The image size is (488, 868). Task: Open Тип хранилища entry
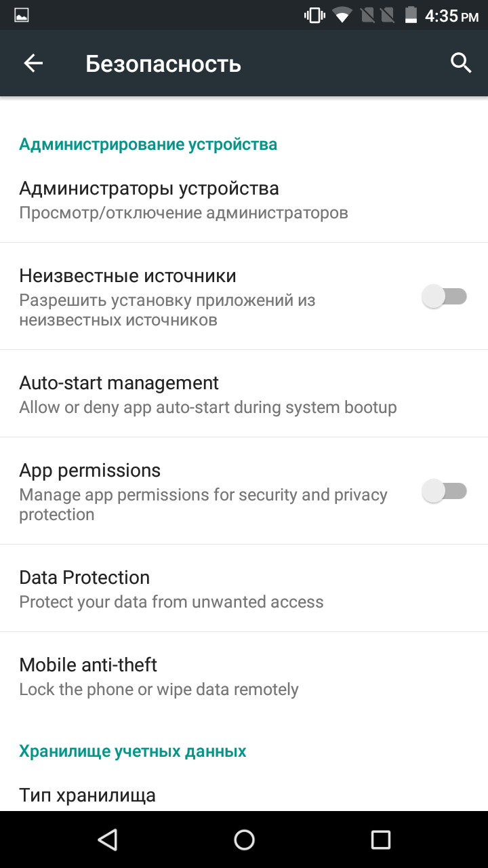244,795
